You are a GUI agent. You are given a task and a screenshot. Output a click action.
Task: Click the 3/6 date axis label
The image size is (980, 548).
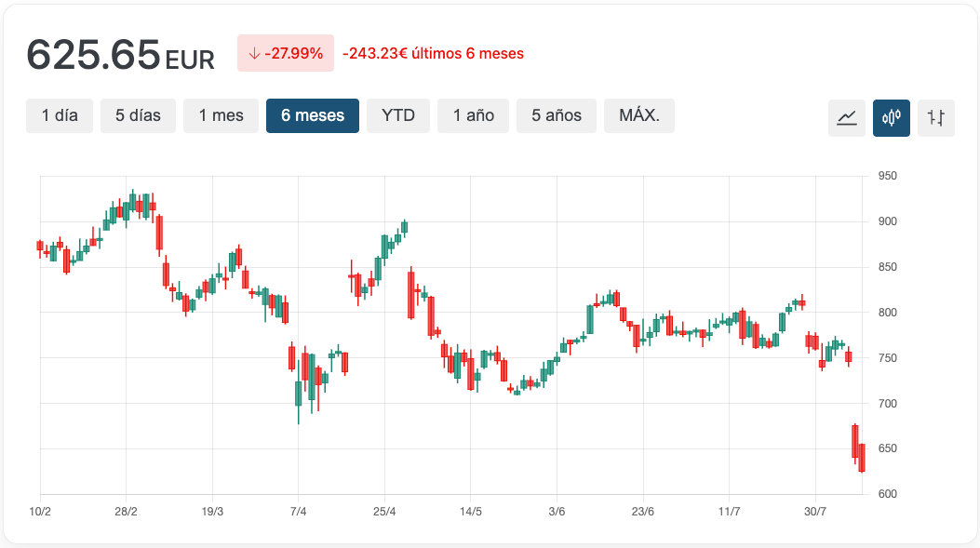[557, 512]
